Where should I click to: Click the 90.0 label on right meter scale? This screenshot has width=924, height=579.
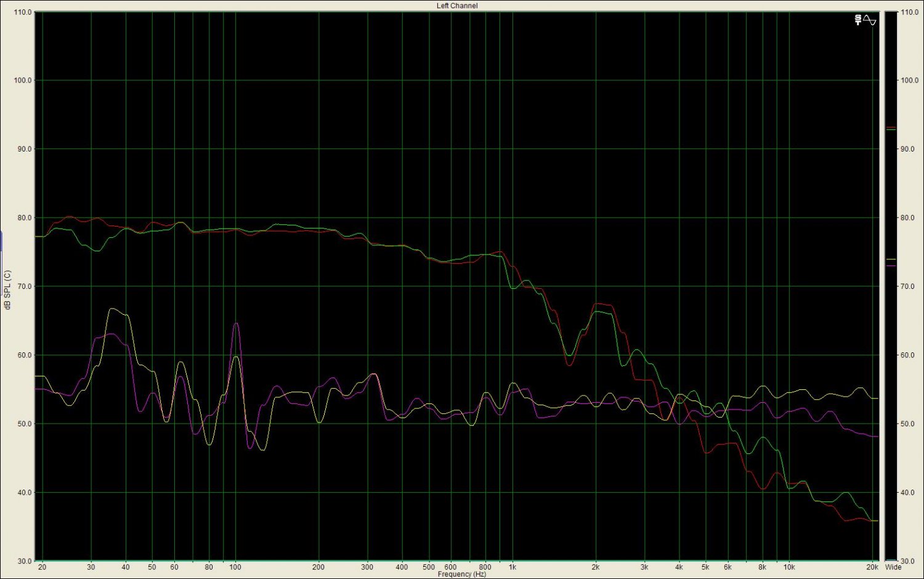pos(907,149)
